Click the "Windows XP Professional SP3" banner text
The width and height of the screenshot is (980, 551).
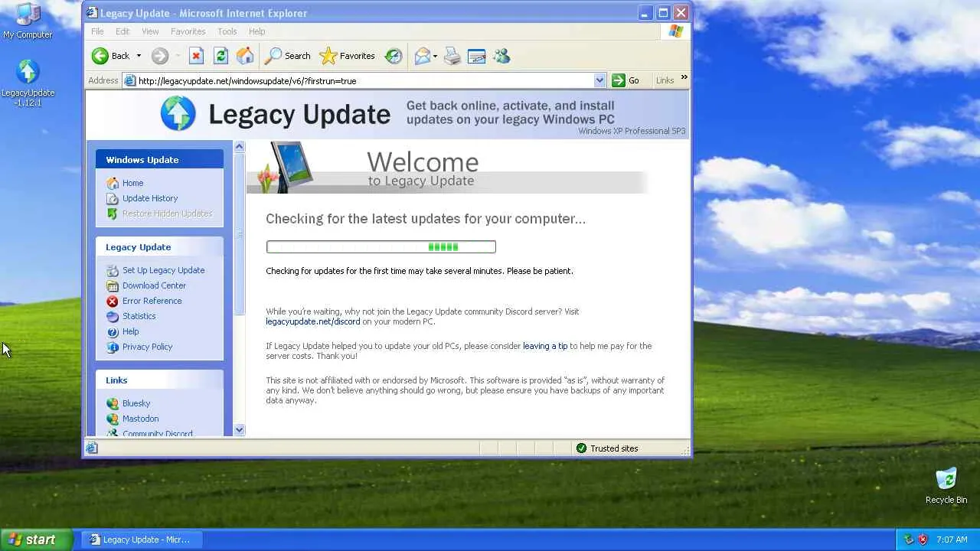point(632,131)
